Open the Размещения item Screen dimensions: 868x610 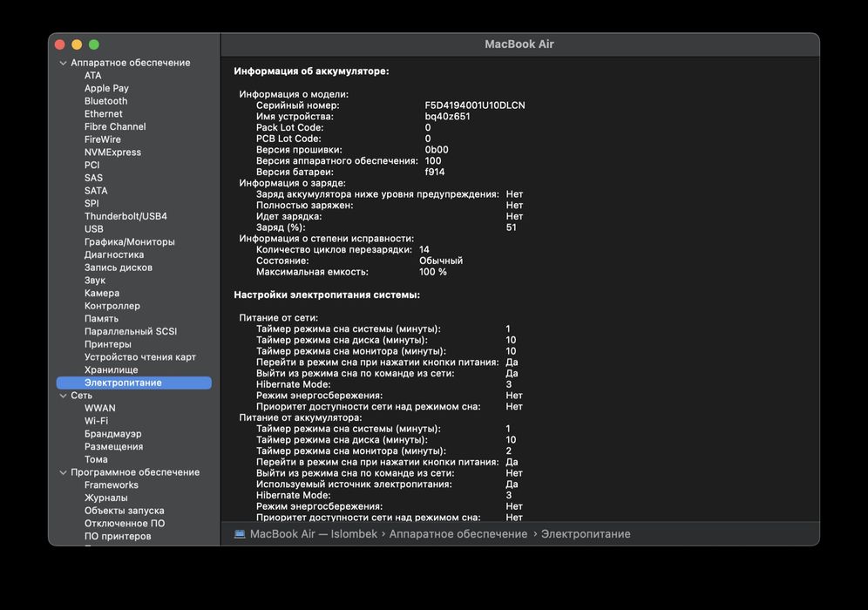[x=113, y=446]
